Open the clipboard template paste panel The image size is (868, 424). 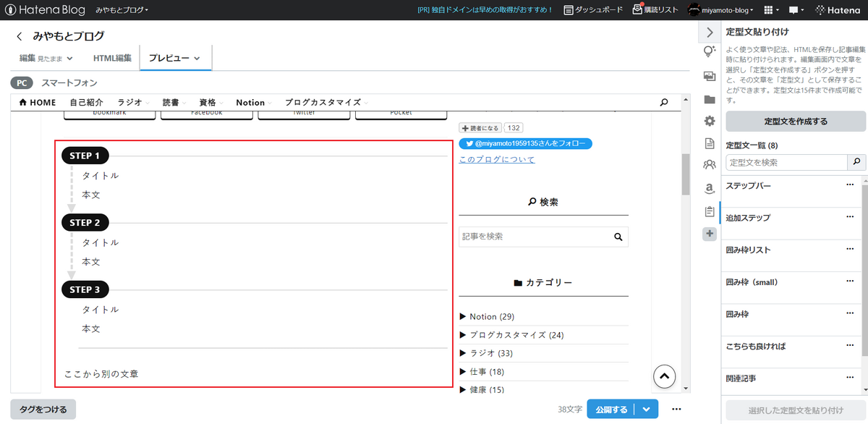[710, 211]
